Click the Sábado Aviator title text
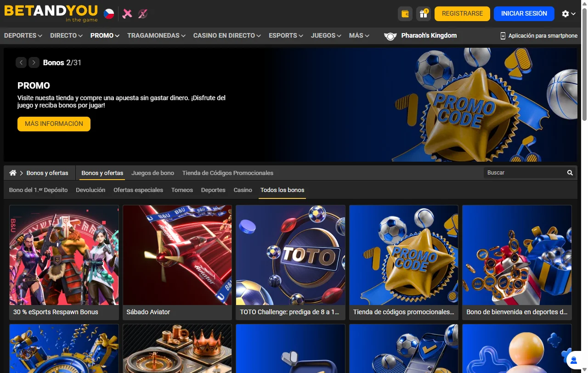The height and width of the screenshot is (373, 588). pyautogui.click(x=148, y=312)
